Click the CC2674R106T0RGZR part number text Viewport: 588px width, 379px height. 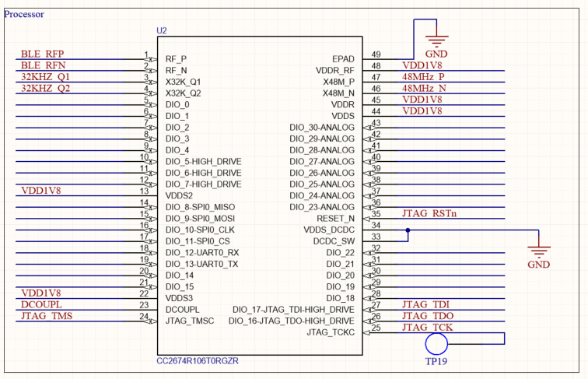click(x=198, y=361)
